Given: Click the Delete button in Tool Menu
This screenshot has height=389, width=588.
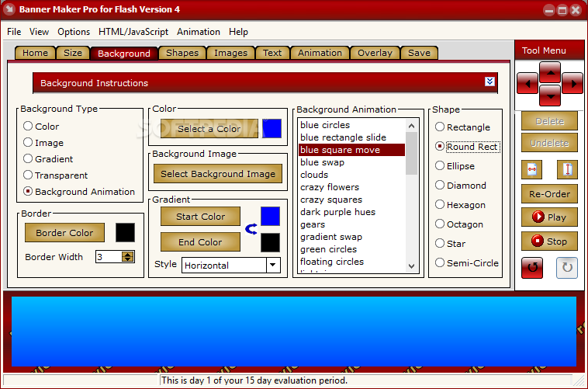Looking at the screenshot, I should (549, 121).
